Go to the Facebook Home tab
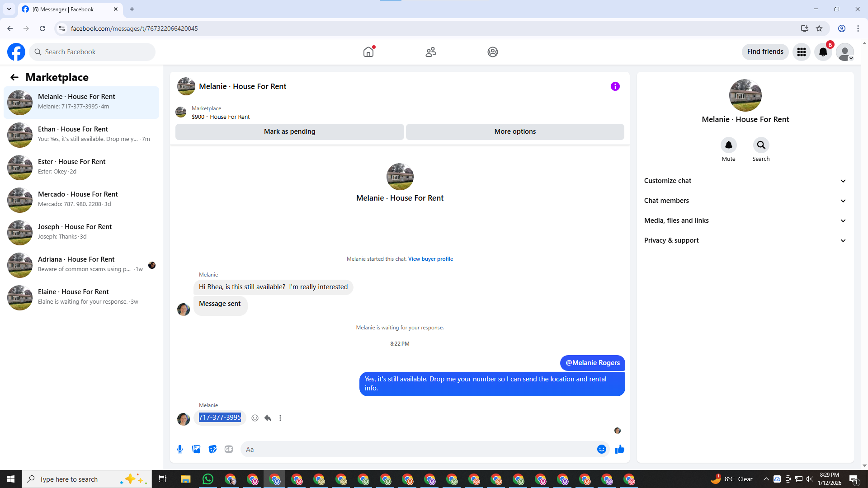This screenshot has width=868, height=488. pyautogui.click(x=368, y=52)
